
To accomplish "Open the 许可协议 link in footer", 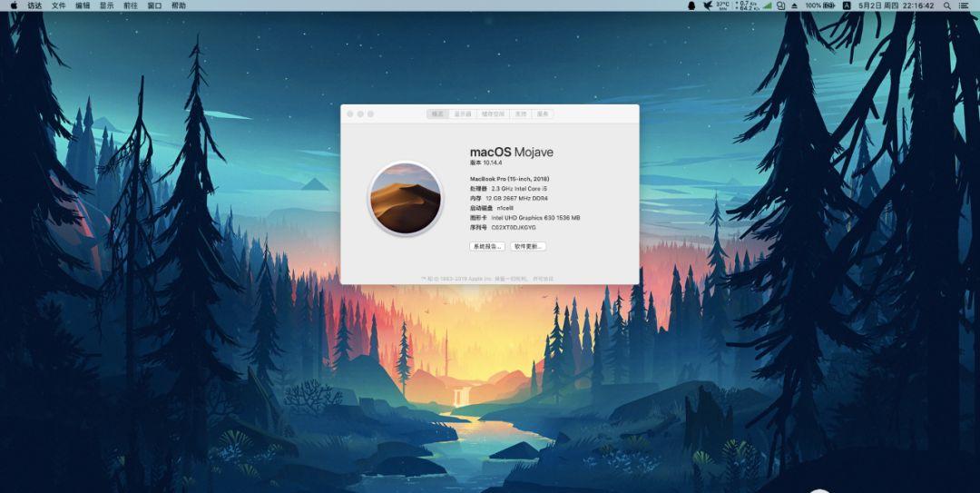I will (x=544, y=279).
